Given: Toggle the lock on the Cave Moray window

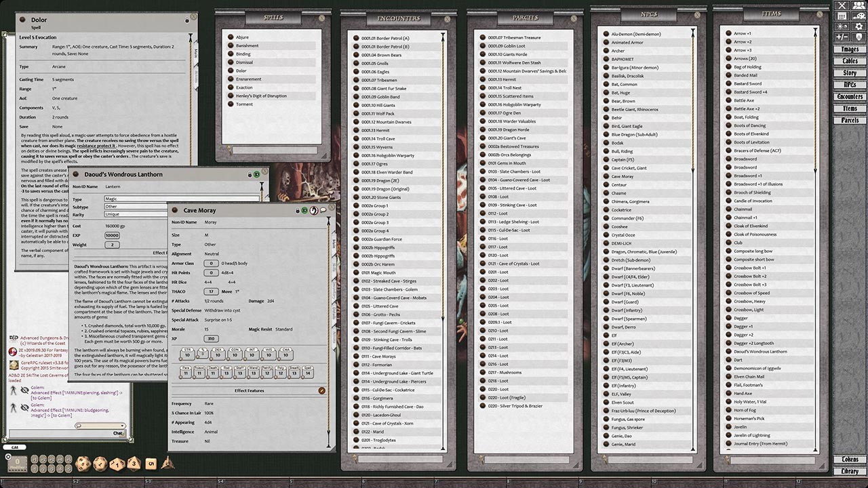Looking at the screenshot, I should [x=298, y=210].
